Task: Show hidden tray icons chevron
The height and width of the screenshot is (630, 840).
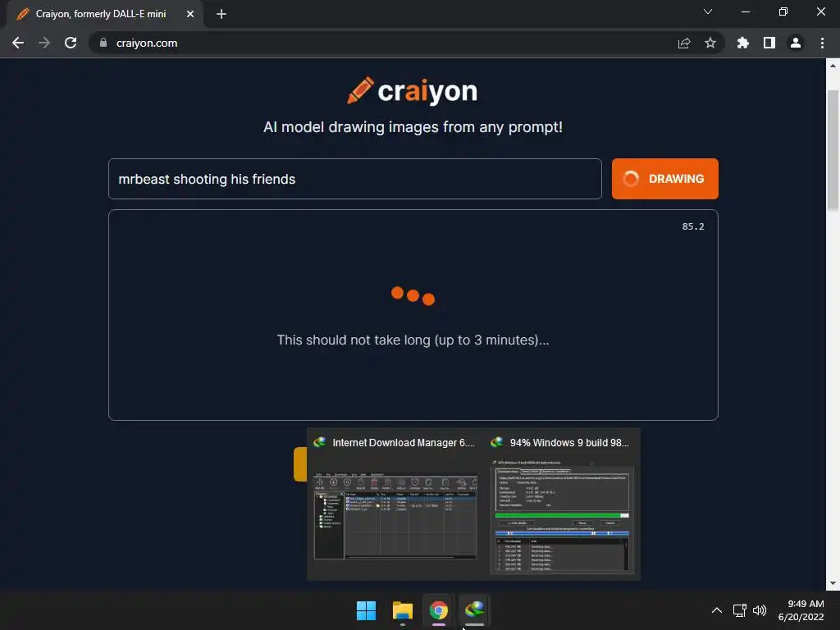Action: tap(717, 610)
